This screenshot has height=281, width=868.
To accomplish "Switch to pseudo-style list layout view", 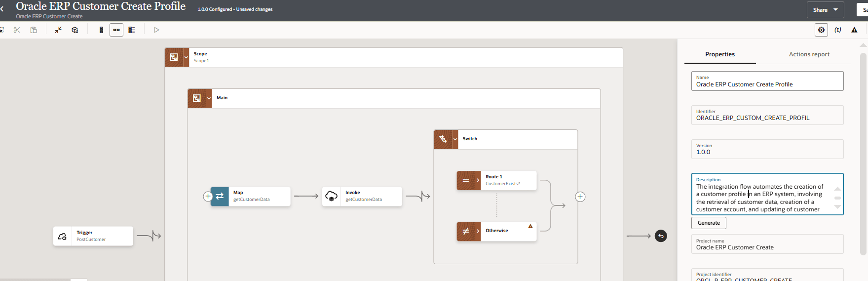I will point(132,30).
